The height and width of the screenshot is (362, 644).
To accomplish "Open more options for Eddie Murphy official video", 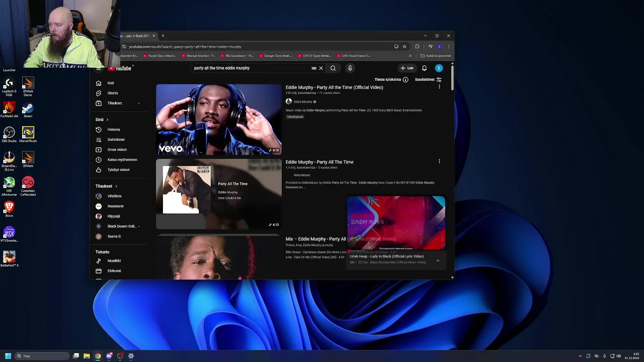I will tap(439, 87).
